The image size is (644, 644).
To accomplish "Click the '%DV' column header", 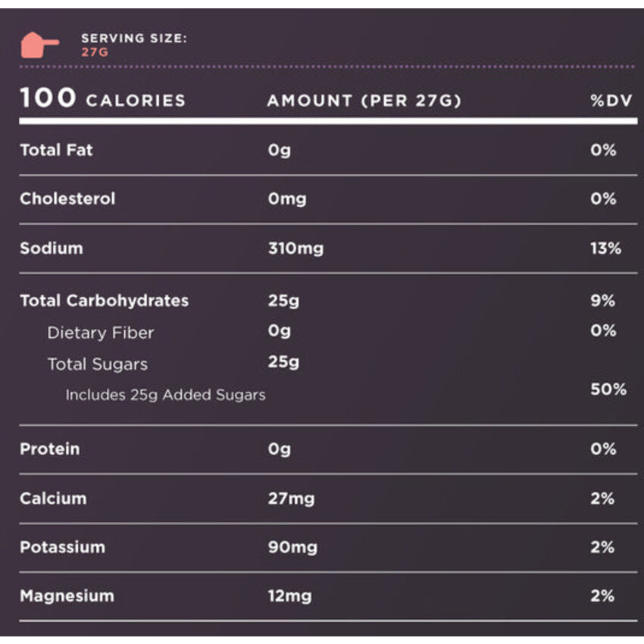I will 611,101.
